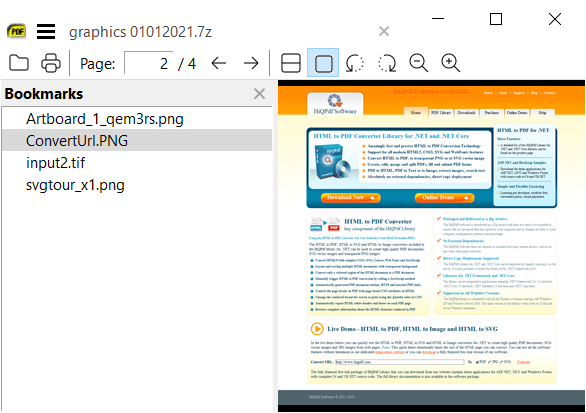Image resolution: width=586 pixels, height=413 pixels.
Task: Click the Online Demo tab in page
Action: pyautogui.click(x=517, y=113)
